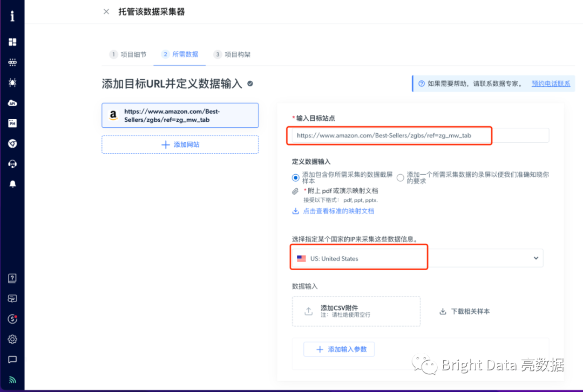Open notifications via the bell icon
Viewport: 583px width, 392px height.
pyautogui.click(x=12, y=184)
